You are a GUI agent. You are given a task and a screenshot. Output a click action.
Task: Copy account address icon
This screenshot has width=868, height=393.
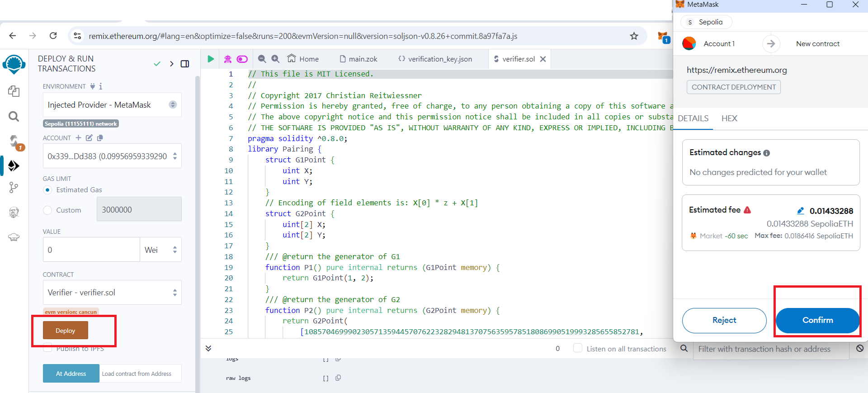[100, 137]
